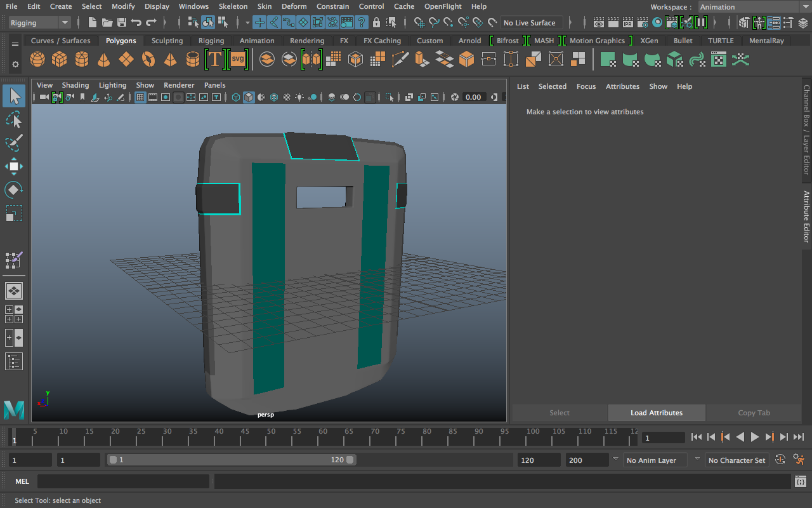The width and height of the screenshot is (812, 508).
Task: Click the New Scene icon
Action: point(93,23)
